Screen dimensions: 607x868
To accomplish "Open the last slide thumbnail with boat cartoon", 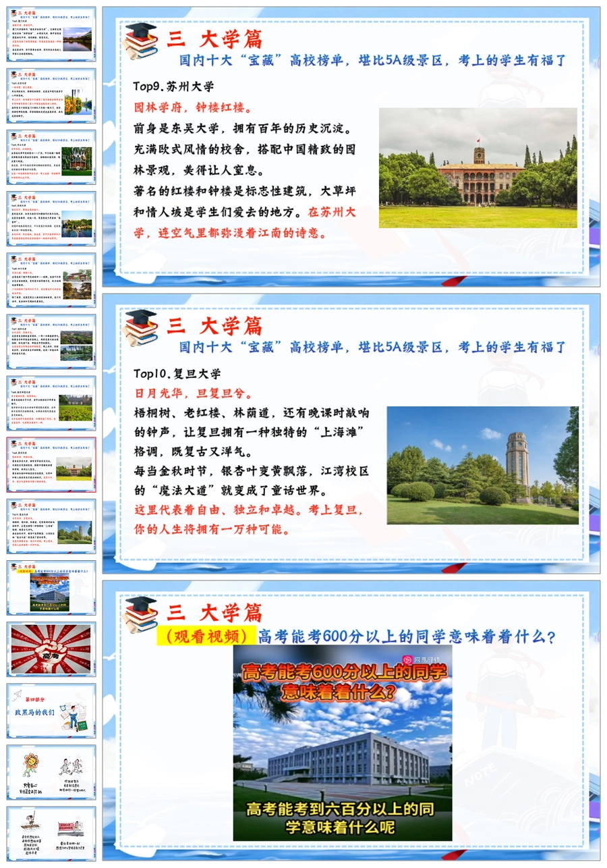I will click(51, 834).
